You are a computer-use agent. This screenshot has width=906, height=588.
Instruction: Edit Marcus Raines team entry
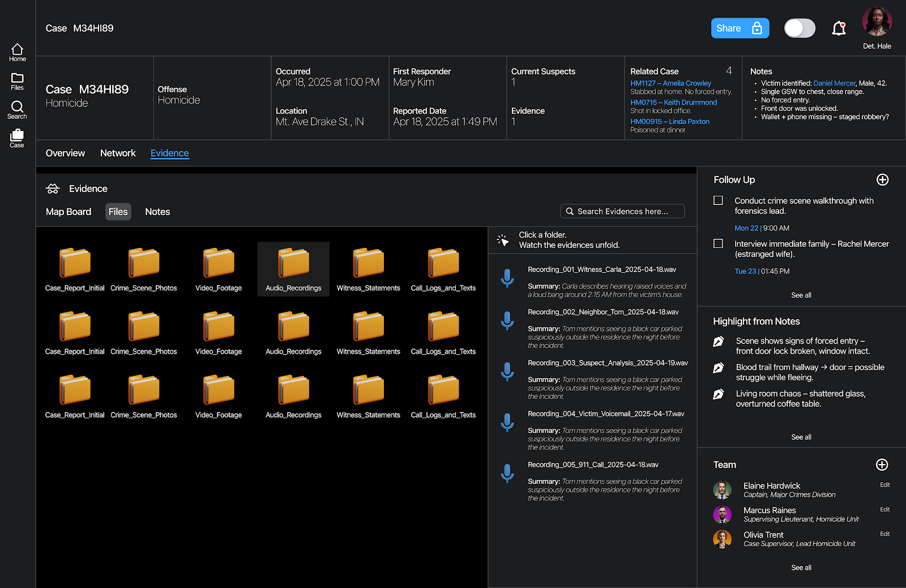885,510
